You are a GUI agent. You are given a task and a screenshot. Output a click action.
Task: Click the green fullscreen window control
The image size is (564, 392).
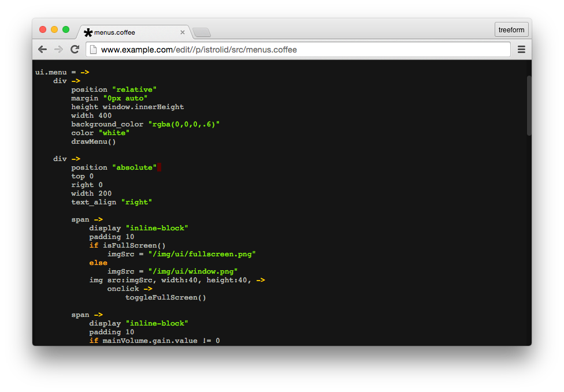(x=65, y=28)
